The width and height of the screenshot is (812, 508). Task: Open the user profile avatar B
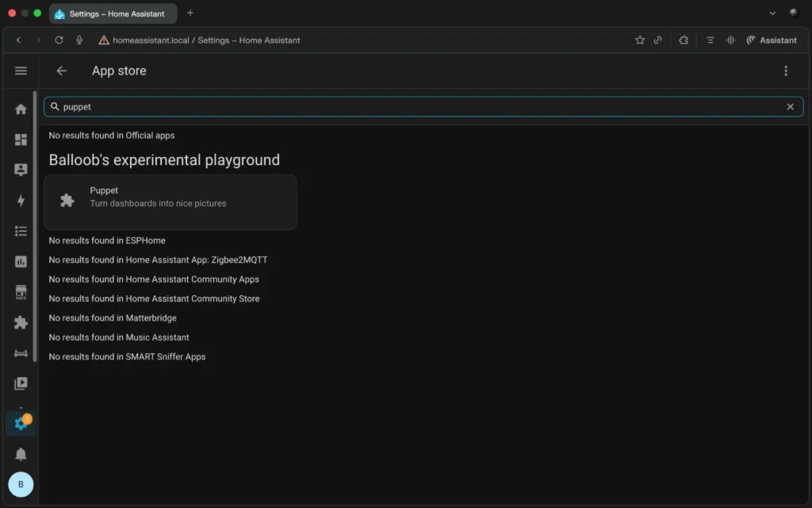tap(21, 484)
